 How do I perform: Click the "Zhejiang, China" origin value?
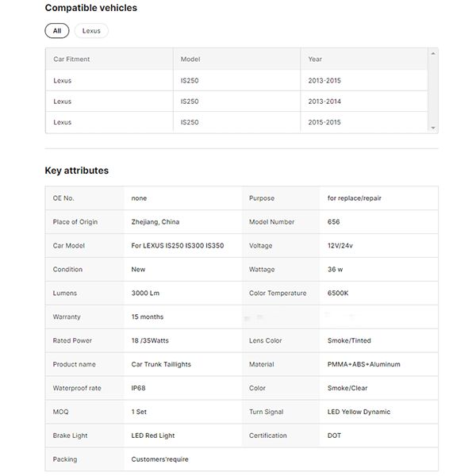coord(155,222)
